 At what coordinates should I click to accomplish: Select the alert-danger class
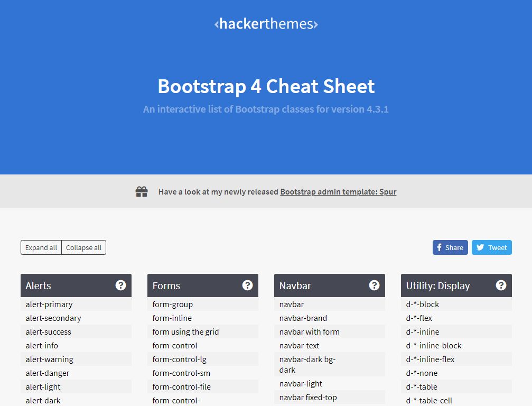[76, 373]
